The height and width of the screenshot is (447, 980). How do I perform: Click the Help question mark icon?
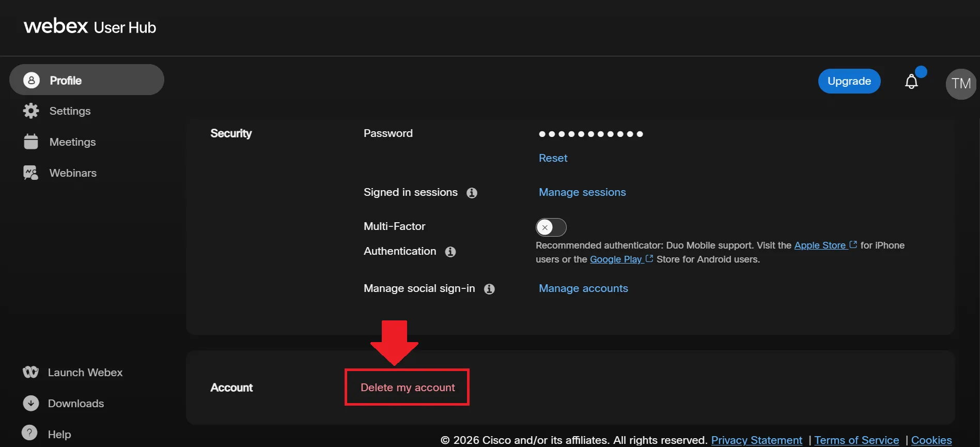click(29, 433)
